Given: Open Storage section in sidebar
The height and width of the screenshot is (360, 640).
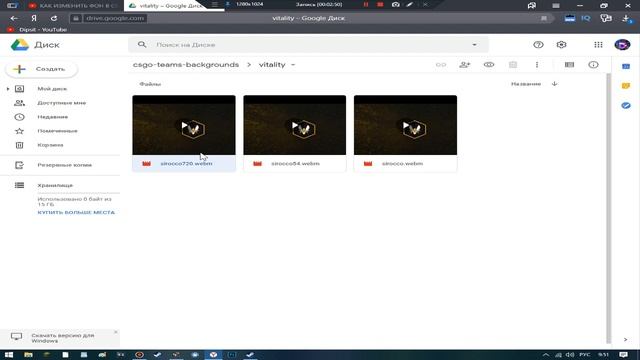Looking at the screenshot, I should click(x=55, y=185).
